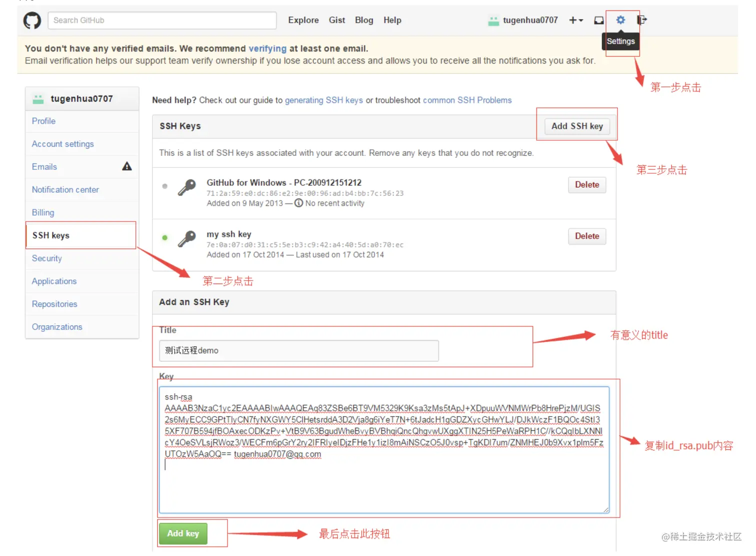Click key icon for my ssh key

point(187,239)
